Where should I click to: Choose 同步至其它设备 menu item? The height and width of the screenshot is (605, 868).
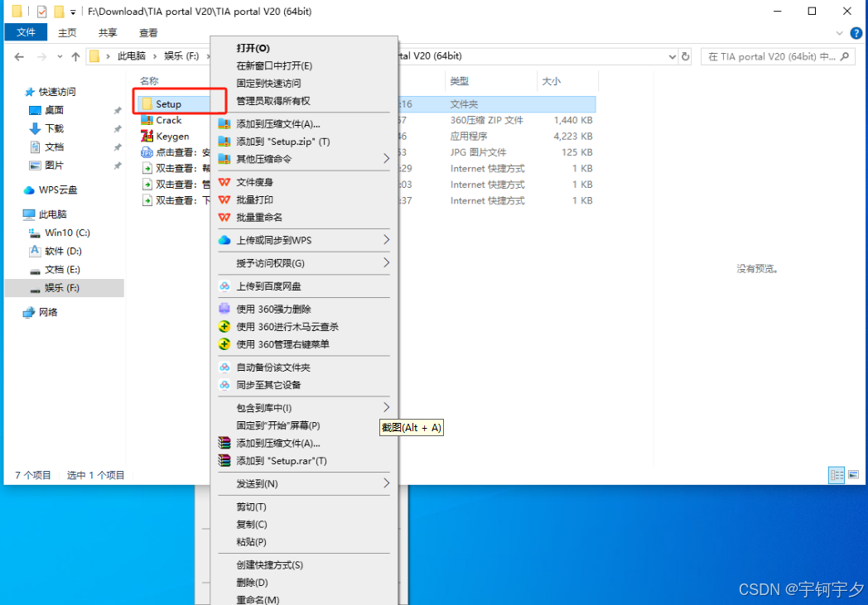pos(268,385)
